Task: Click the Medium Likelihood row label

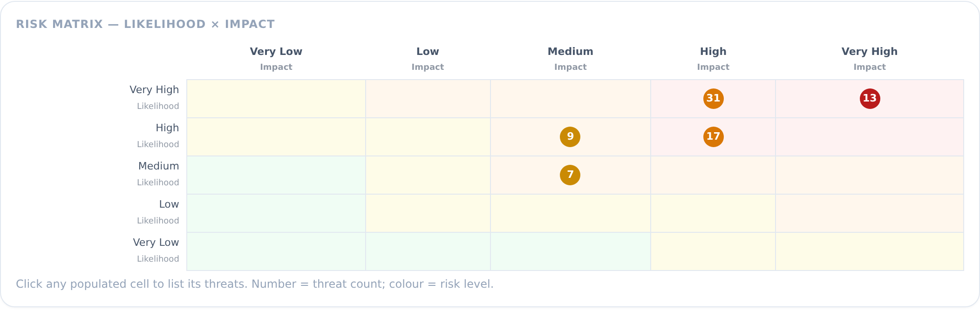Action: click(158, 174)
